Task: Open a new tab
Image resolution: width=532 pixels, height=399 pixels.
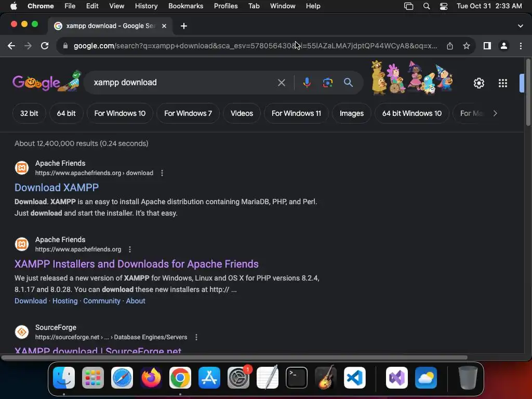Action: [x=184, y=26]
